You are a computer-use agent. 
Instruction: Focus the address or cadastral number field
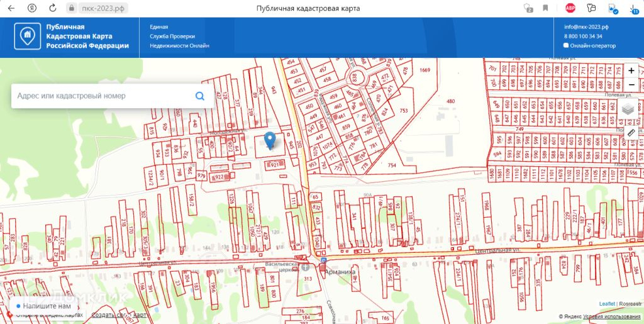point(113,96)
